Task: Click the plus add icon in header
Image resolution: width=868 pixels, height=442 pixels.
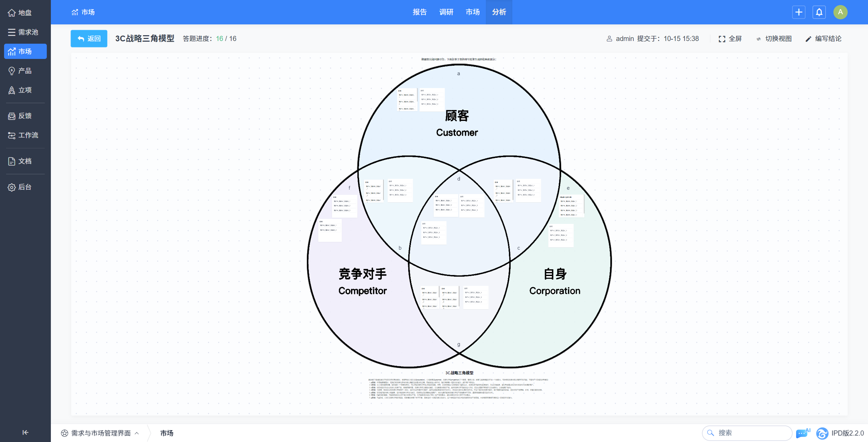Action: pyautogui.click(x=798, y=12)
